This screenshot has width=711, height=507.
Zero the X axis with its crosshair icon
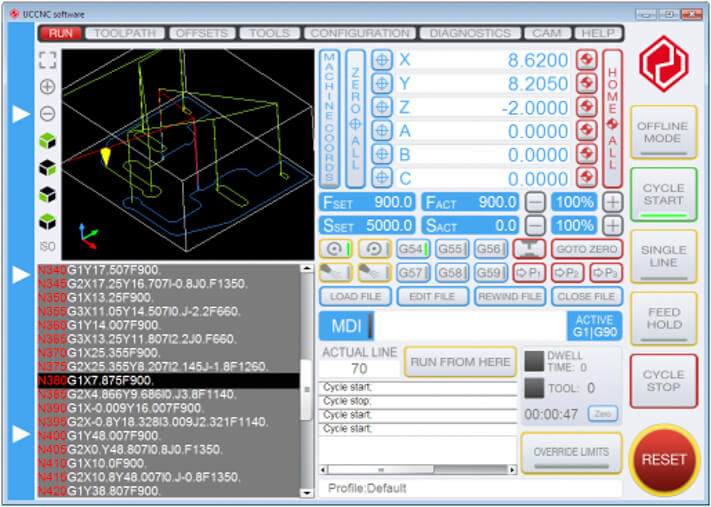tap(382, 60)
